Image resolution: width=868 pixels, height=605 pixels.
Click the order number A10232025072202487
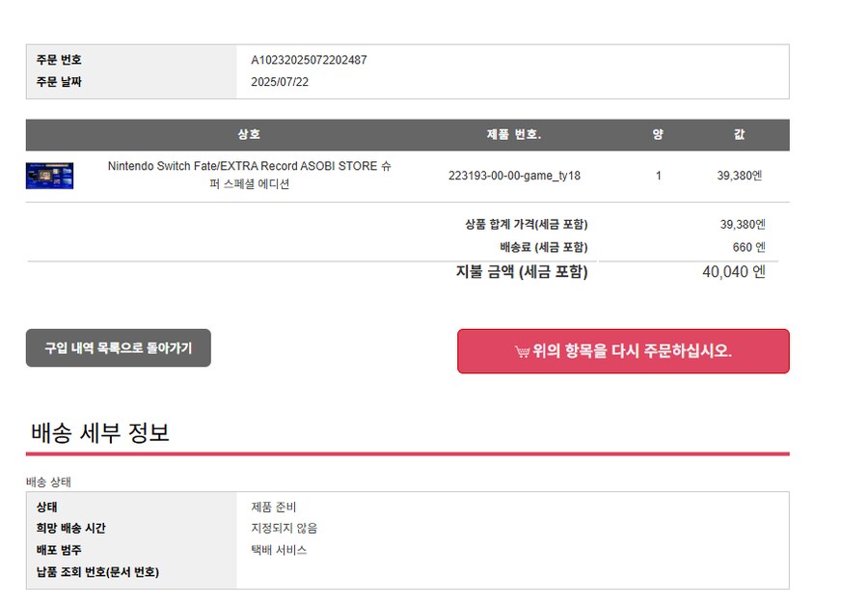coord(309,60)
